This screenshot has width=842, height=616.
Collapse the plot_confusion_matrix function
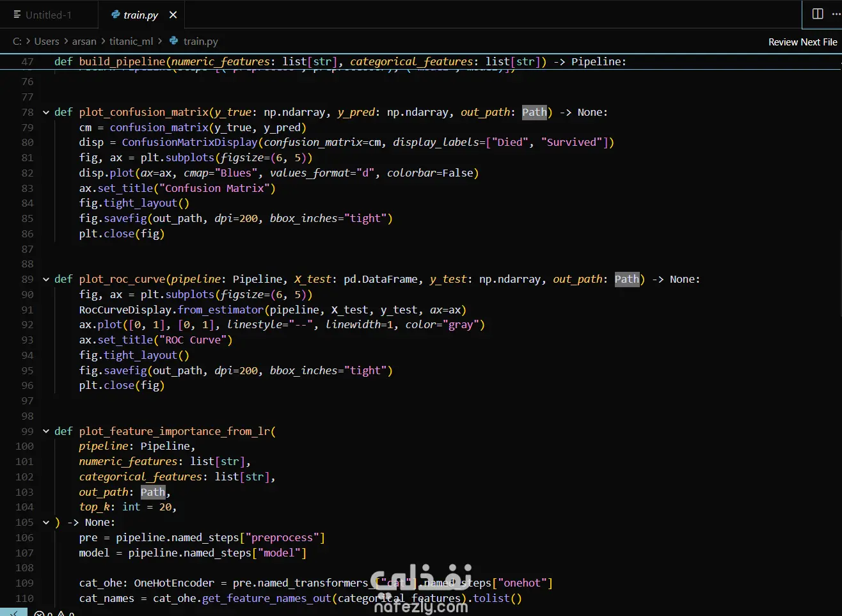pyautogui.click(x=46, y=113)
